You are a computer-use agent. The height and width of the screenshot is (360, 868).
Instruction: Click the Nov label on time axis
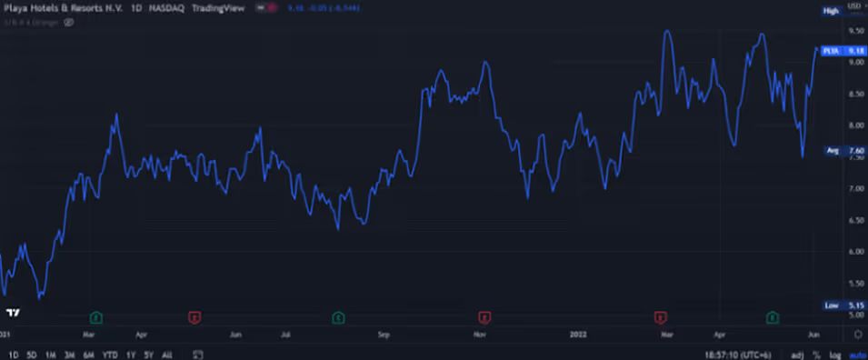(x=480, y=335)
